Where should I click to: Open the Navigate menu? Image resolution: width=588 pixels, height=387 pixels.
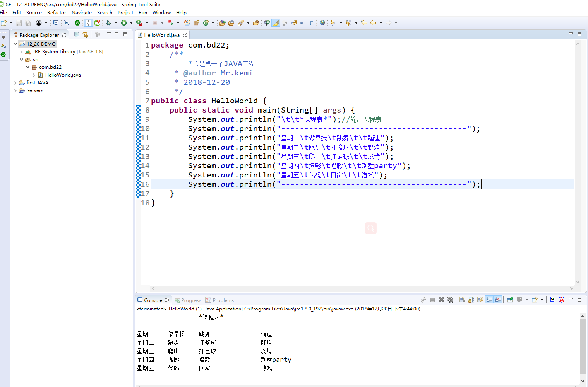point(82,13)
